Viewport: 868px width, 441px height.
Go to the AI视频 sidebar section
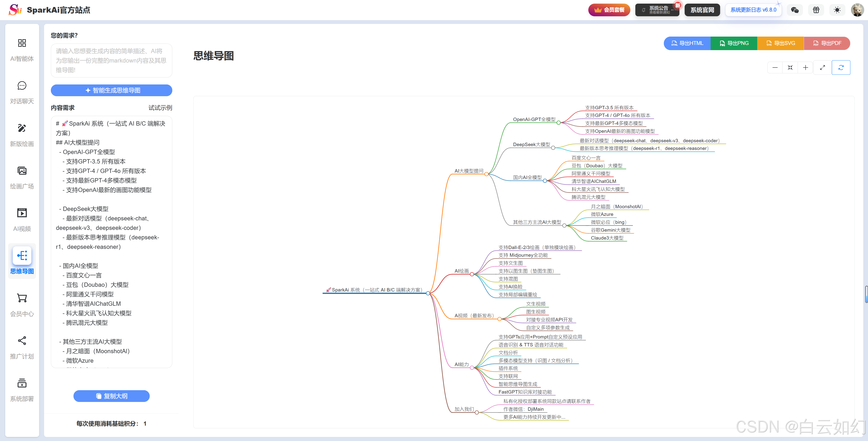coord(22,220)
